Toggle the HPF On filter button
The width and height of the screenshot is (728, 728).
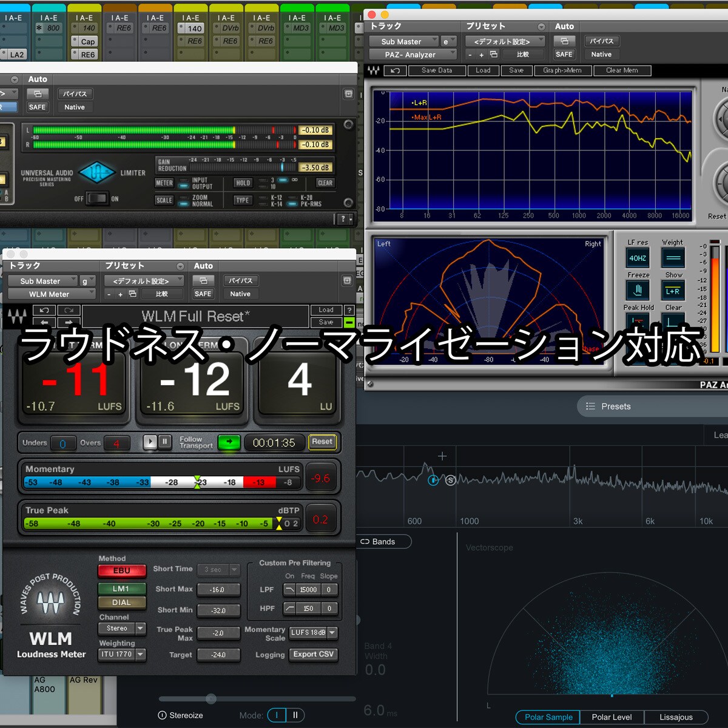[x=290, y=608]
